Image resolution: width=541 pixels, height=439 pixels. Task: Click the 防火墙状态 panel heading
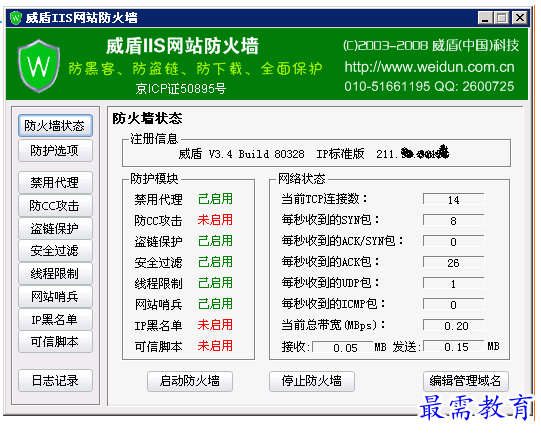[x=147, y=118]
